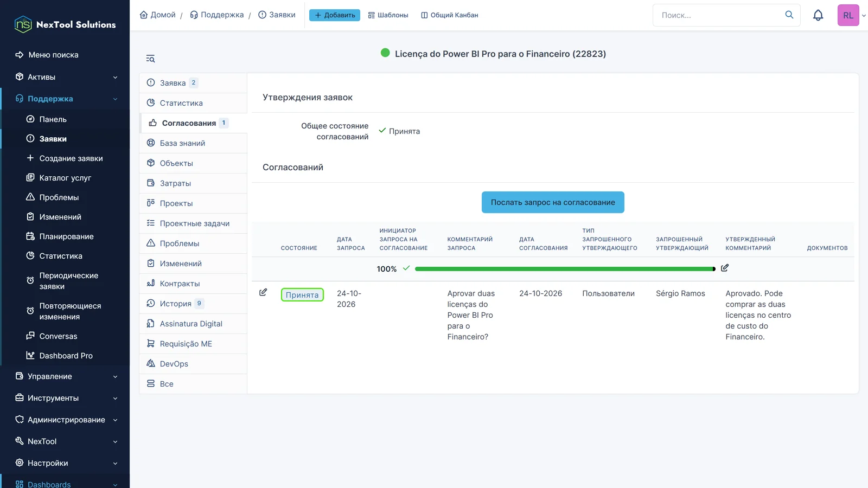Collapse the Поддержка sidebar section
Screen dimensions: 868x488
point(65,99)
